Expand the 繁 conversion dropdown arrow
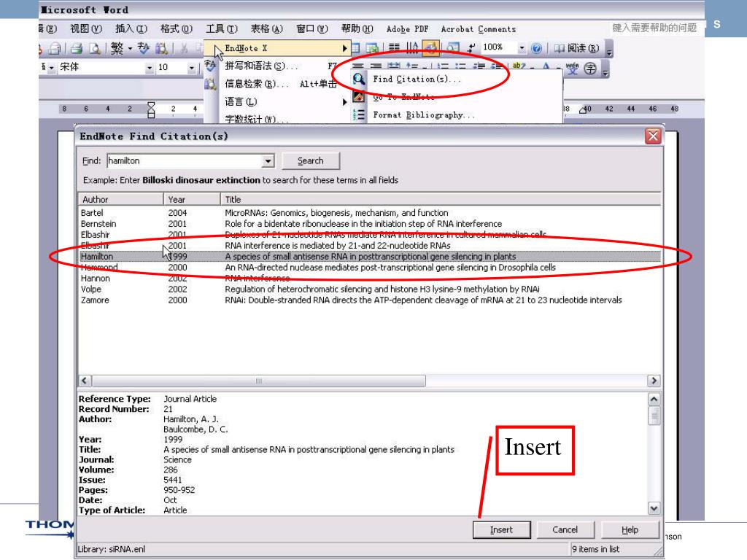Viewport: 747px width, 560px height. [130, 48]
